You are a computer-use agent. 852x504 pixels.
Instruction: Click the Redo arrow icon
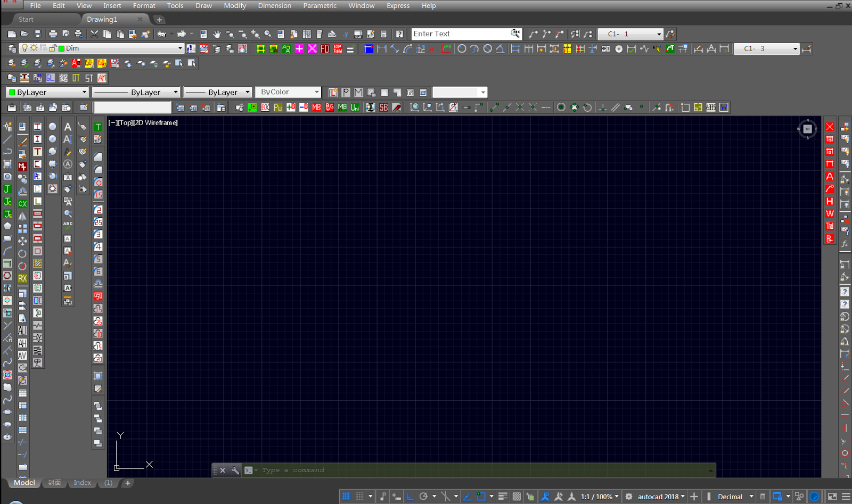click(182, 34)
